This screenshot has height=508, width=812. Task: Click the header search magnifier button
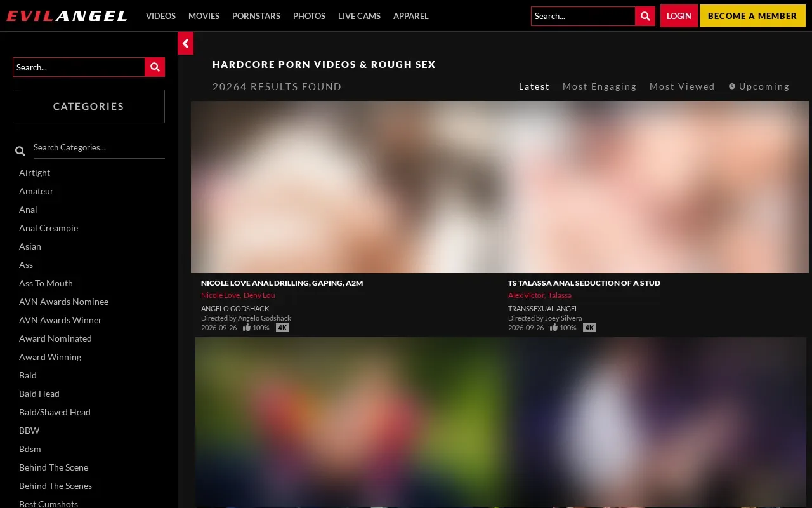[645, 16]
